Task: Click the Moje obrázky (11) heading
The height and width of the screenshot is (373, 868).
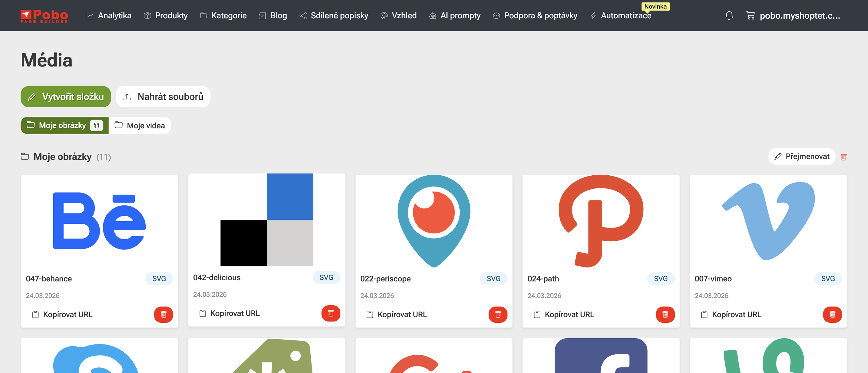Action: click(66, 157)
